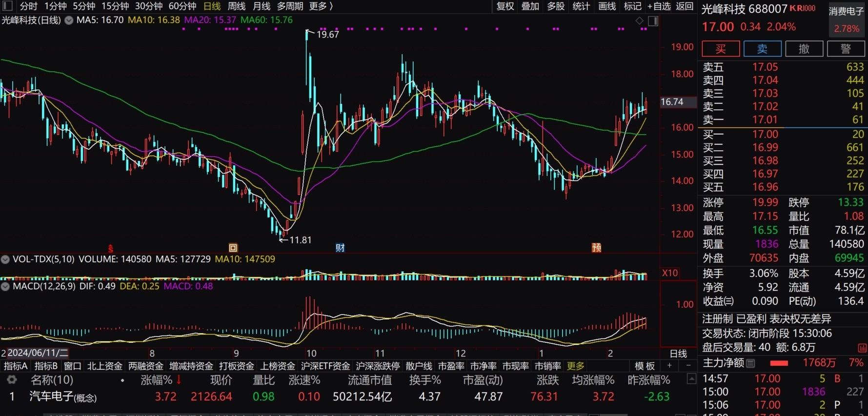Image resolution: width=868 pixels, height=416 pixels.
Task: Expand the VOL-TDX indicator dropdown
Action: tap(5, 259)
